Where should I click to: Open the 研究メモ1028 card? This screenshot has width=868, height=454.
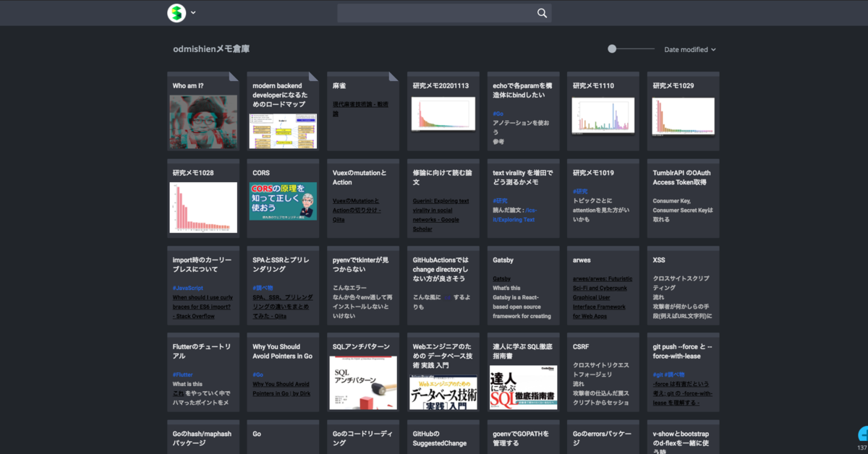(x=203, y=199)
